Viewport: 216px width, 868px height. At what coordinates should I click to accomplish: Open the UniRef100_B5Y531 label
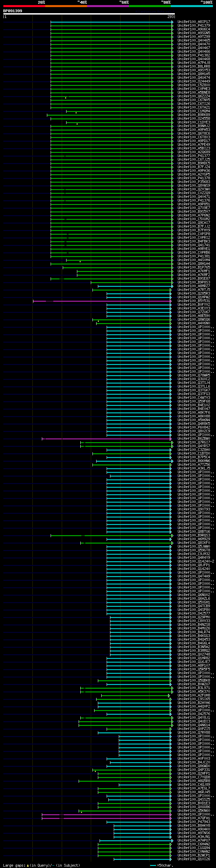[194, 301]
